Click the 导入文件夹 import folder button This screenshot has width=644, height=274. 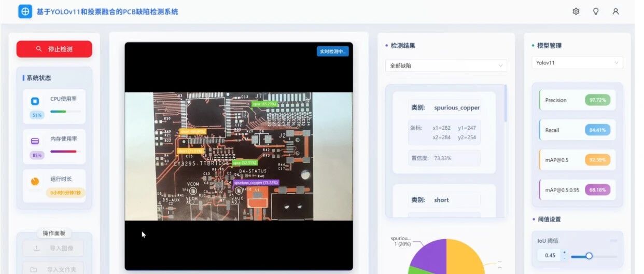point(53,268)
